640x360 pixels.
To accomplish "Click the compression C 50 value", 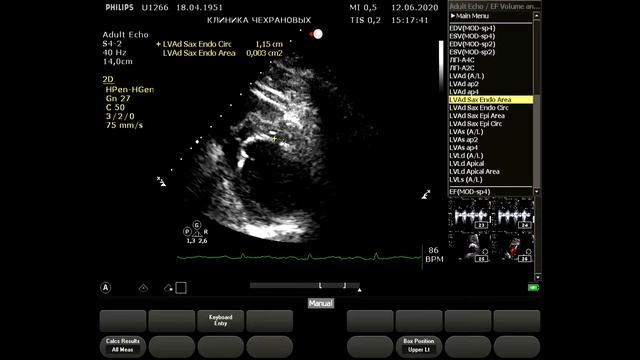I will (x=115, y=107).
